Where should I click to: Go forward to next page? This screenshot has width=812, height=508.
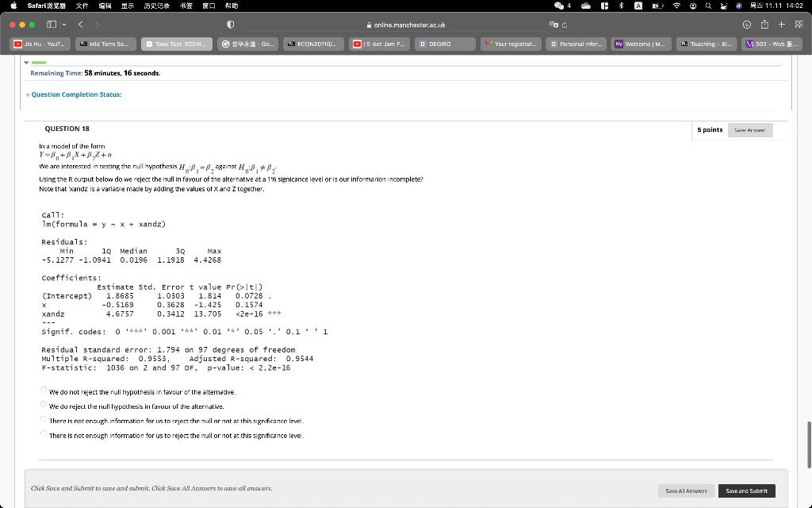pyautogui.click(x=98, y=25)
